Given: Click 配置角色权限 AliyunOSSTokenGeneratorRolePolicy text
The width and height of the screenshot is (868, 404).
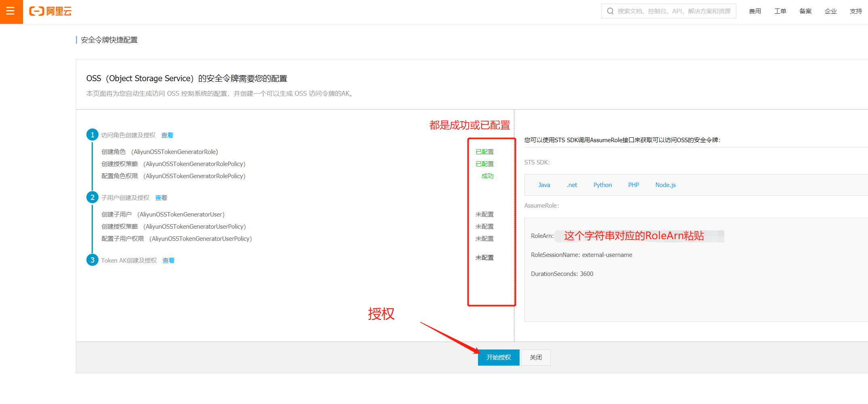Looking at the screenshot, I should (173, 176).
